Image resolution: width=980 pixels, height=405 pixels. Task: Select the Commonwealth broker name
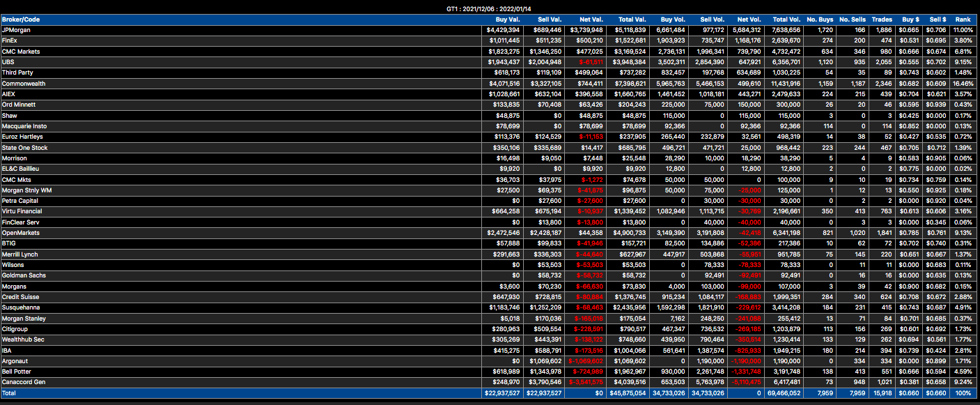click(24, 84)
